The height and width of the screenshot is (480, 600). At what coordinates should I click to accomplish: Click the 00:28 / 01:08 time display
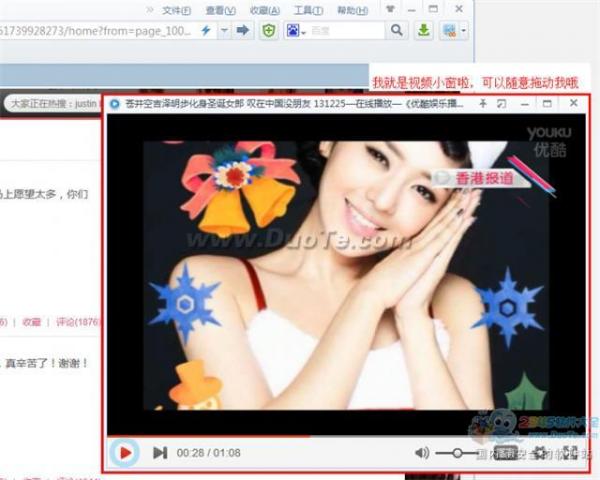209,453
